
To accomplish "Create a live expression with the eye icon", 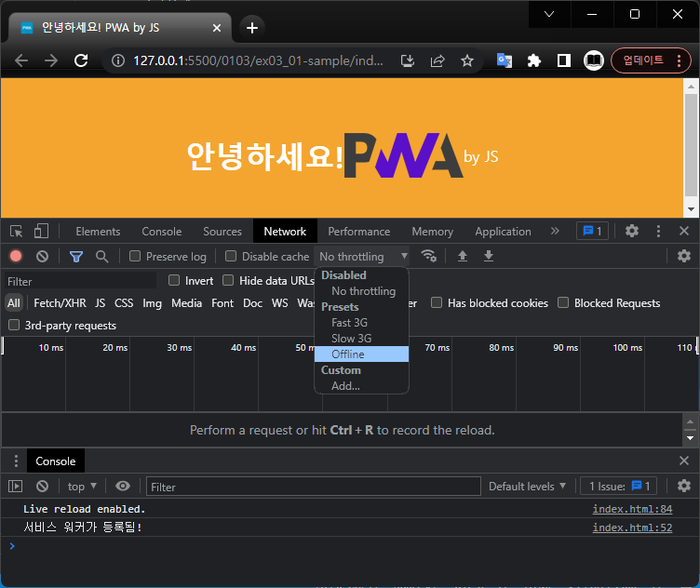I will (123, 486).
